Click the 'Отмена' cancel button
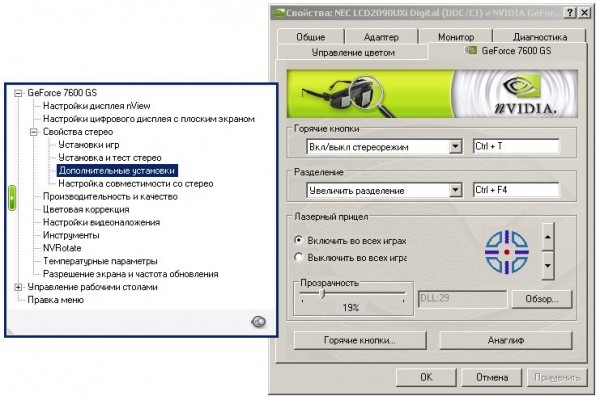Viewport: 600px width, 400px height. click(x=492, y=377)
